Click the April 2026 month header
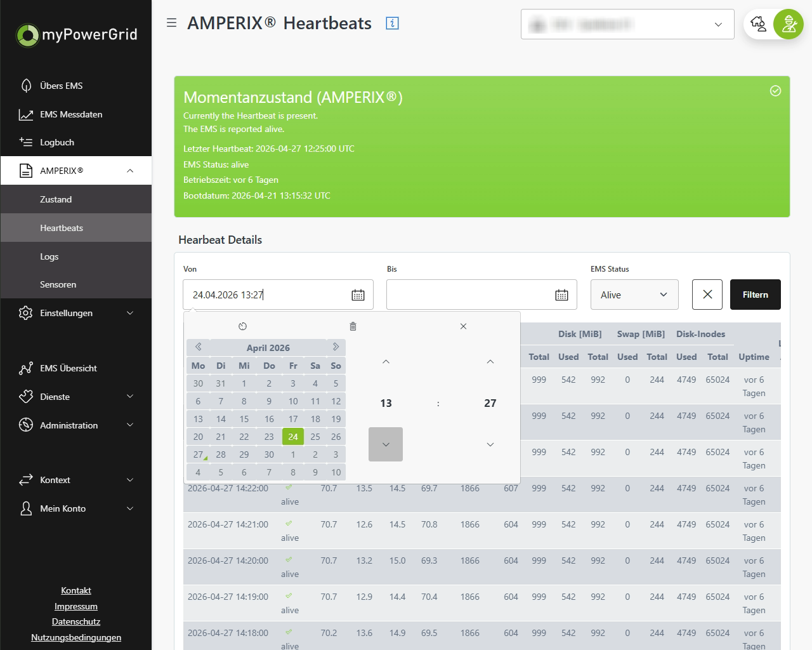 pyautogui.click(x=268, y=347)
